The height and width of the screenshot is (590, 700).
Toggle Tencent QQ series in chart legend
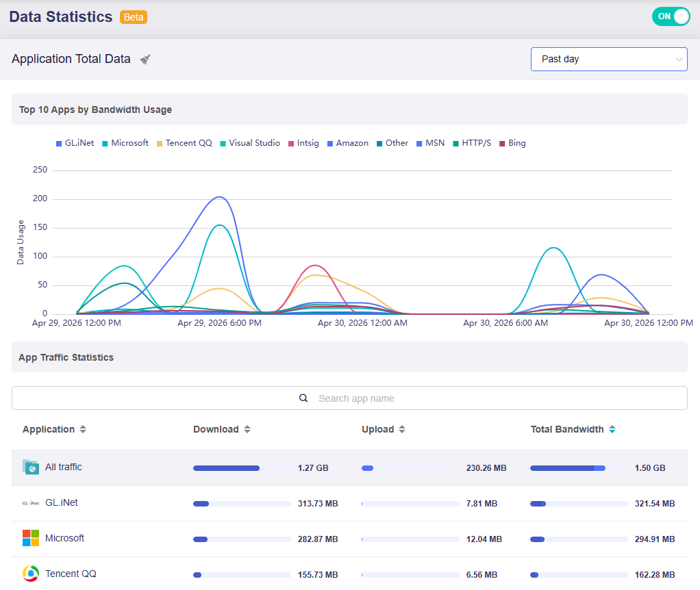[184, 143]
